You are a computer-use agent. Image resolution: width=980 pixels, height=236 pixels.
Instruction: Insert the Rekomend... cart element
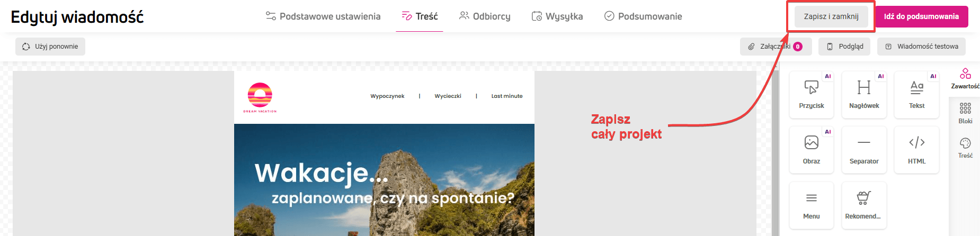click(x=864, y=205)
